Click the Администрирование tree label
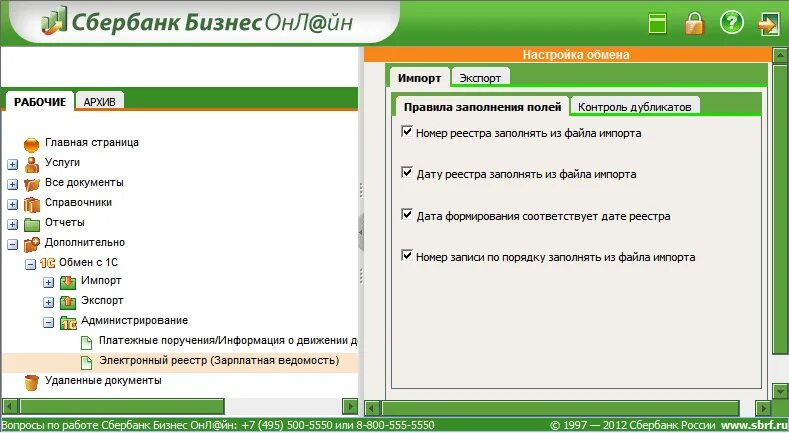Image resolution: width=789 pixels, height=433 pixels. tap(134, 320)
